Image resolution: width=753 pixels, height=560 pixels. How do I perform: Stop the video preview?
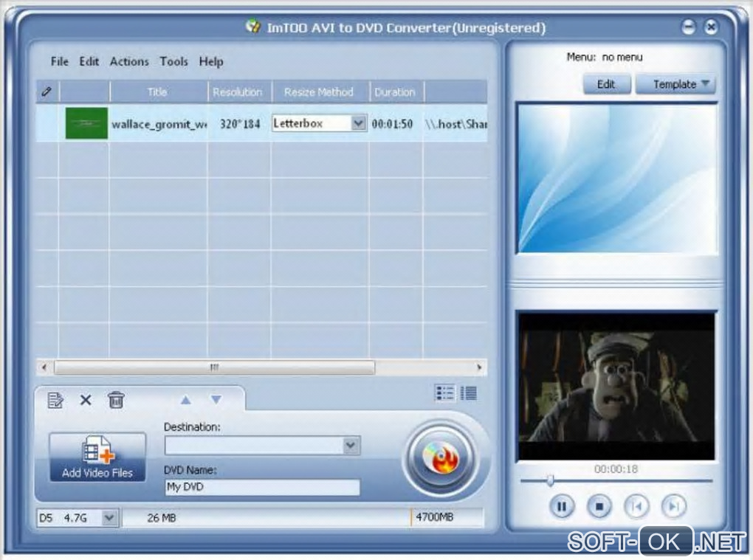[x=599, y=506]
